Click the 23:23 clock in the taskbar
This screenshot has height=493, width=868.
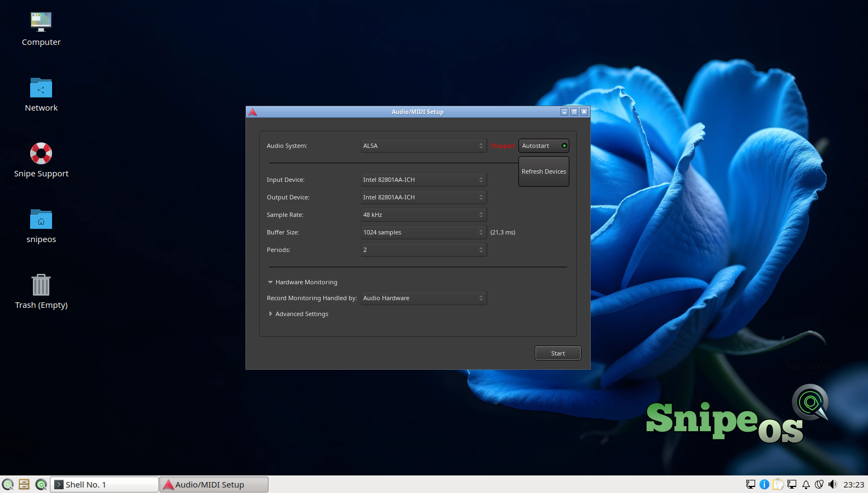(854, 484)
